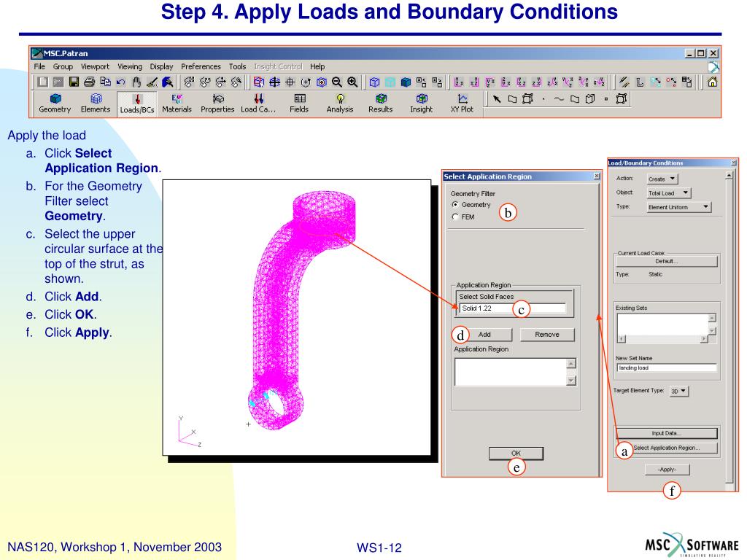The image size is (747, 560).
Task: Click the home icon in toolbar
Action: [712, 82]
